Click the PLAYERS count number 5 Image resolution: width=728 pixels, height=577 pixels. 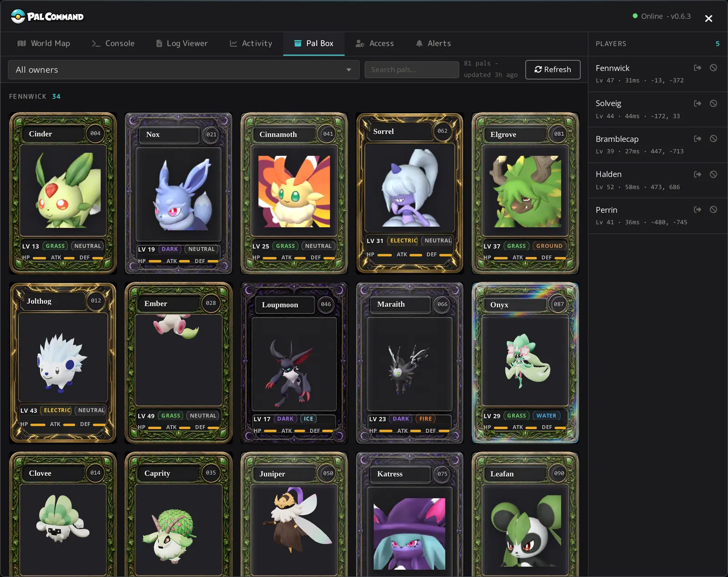coord(718,44)
